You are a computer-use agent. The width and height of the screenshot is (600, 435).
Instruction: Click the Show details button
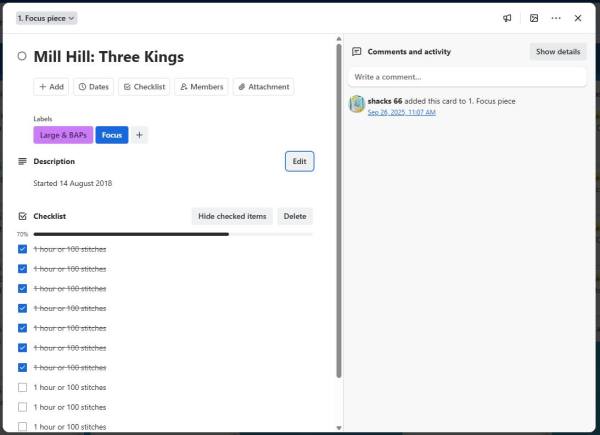(x=557, y=51)
